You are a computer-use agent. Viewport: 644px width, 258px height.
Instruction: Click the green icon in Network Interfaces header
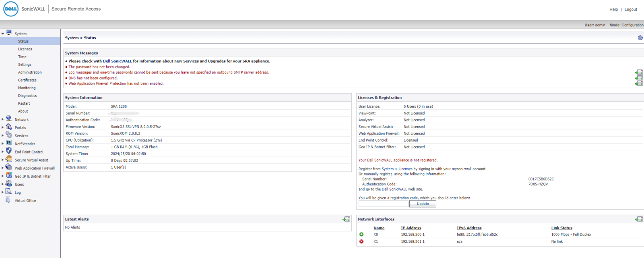tap(639, 219)
